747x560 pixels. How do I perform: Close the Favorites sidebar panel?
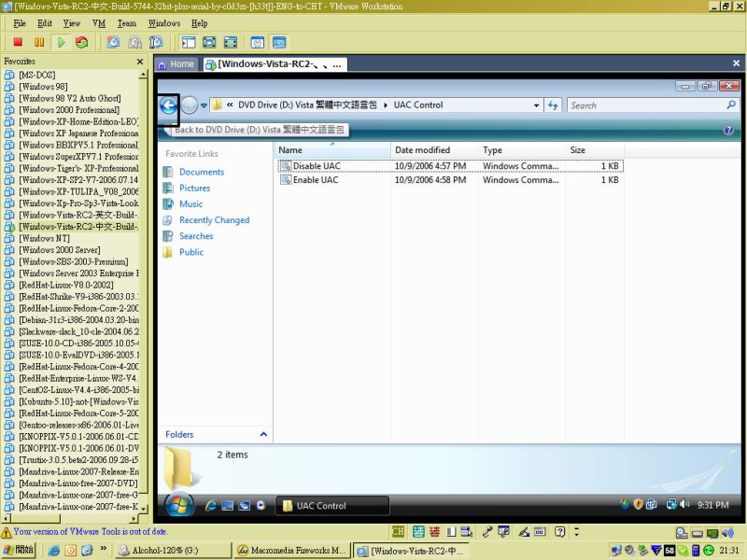[139, 62]
